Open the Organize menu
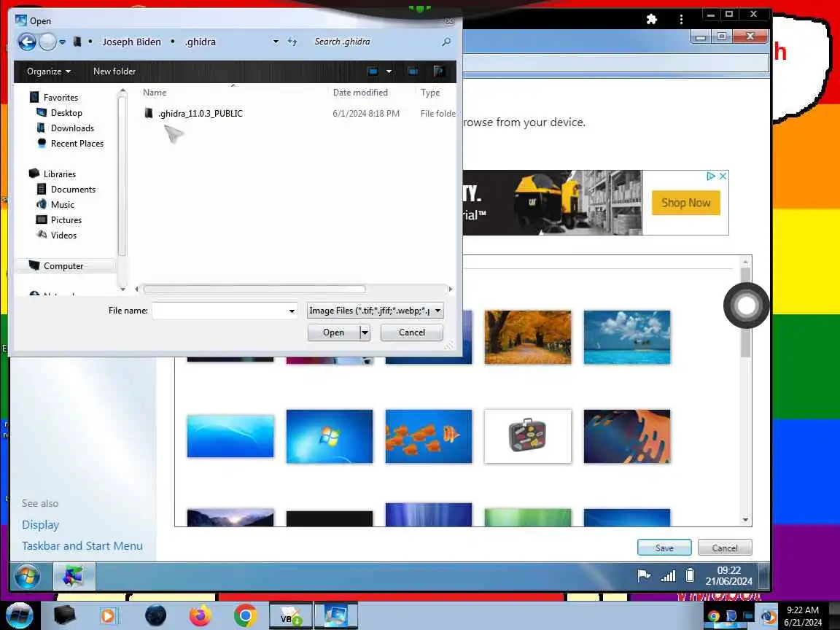Image resolution: width=840 pixels, height=630 pixels. click(49, 71)
